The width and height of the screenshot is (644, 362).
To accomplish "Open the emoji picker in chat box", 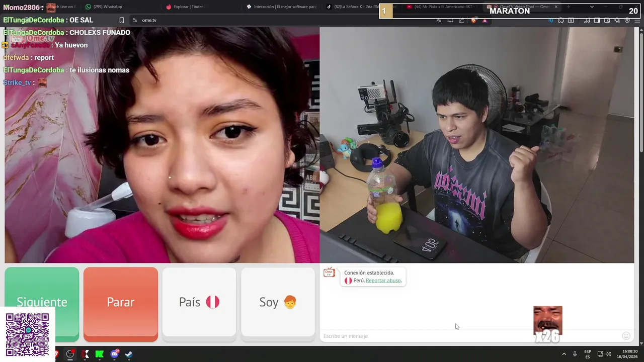I will pos(626,336).
